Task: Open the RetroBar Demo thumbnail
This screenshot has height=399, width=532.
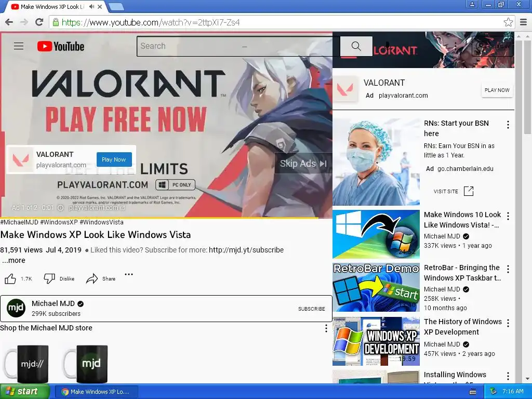Action: (x=376, y=287)
